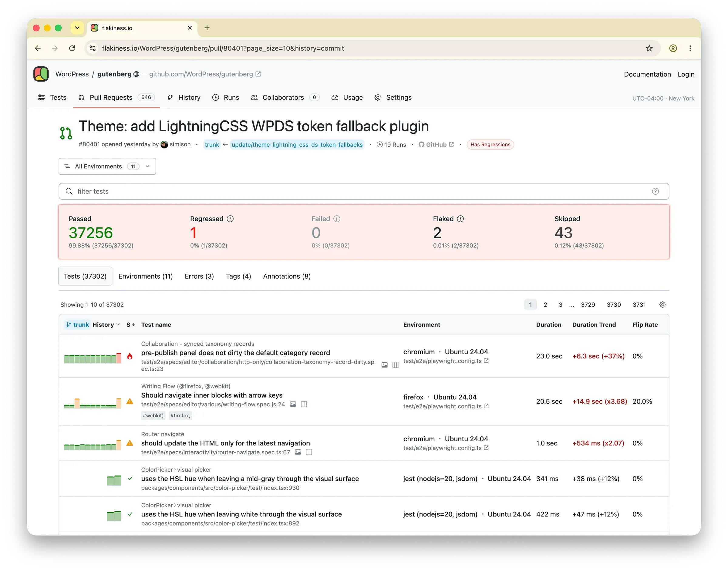Open the PR on GitHub link

436,144
